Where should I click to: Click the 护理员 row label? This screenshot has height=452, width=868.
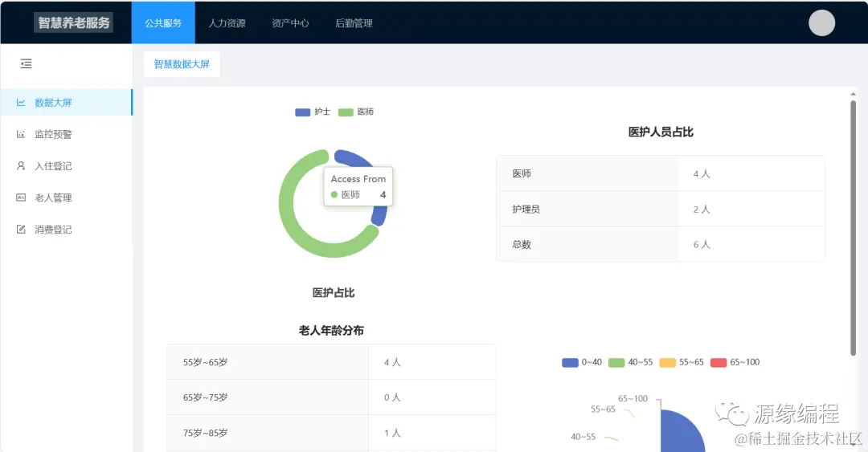[x=526, y=209]
